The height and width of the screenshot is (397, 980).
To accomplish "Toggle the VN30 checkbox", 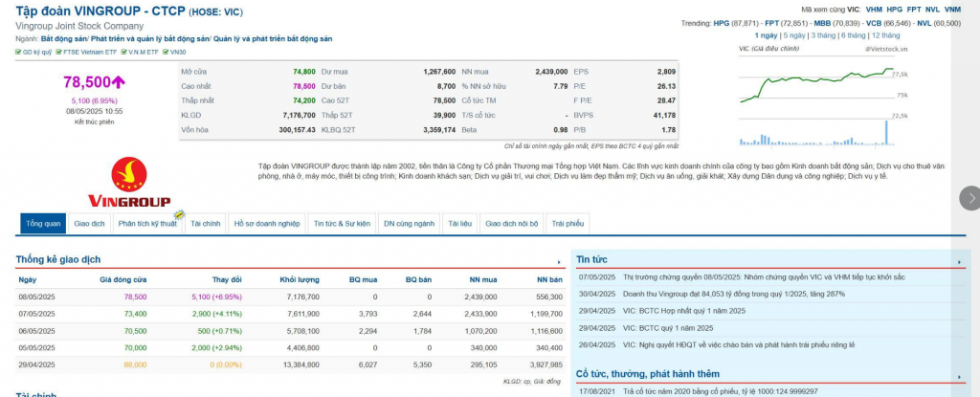I will [x=166, y=53].
